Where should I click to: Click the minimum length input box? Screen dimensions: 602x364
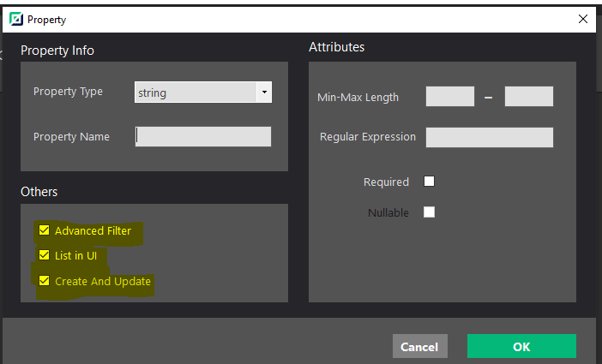(x=449, y=97)
